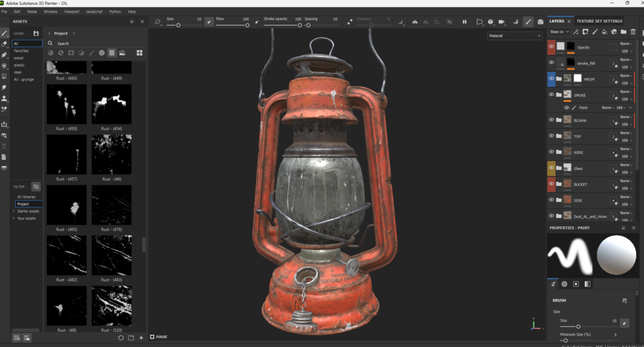The width and height of the screenshot is (644, 347).
Task: Filter assets by alphas icon
Action: coord(101,53)
